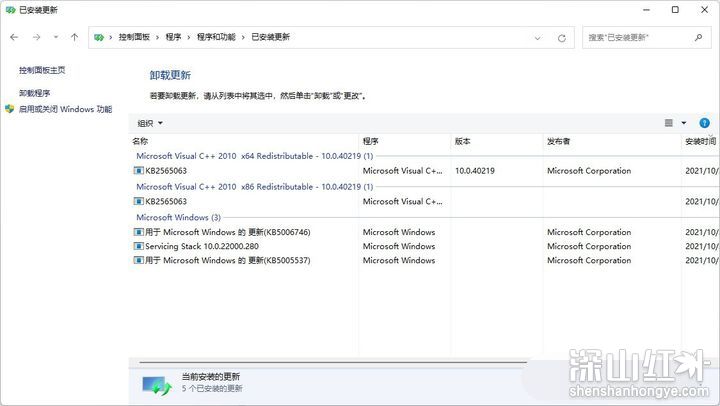Open more view options dropdown arrow

click(x=684, y=123)
